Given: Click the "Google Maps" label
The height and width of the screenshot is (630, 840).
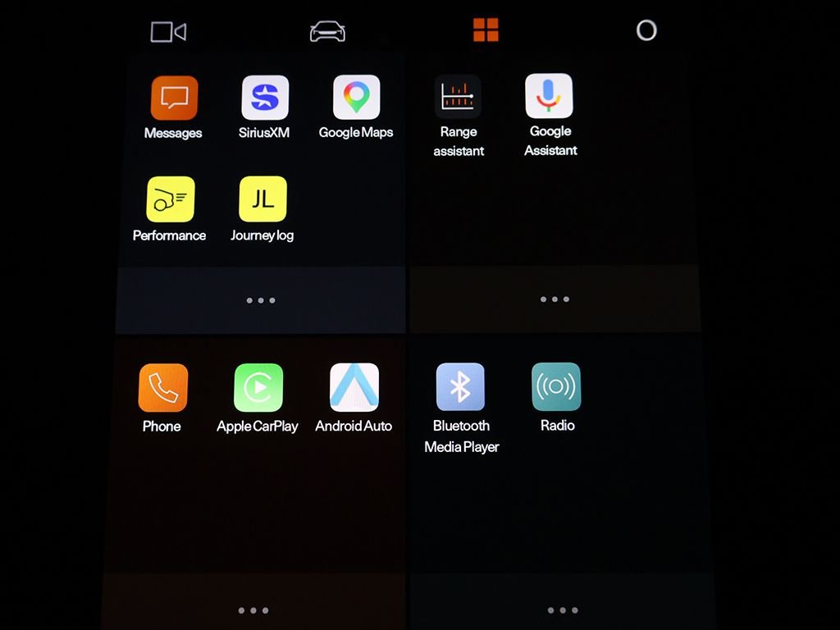Looking at the screenshot, I should pos(356,132).
